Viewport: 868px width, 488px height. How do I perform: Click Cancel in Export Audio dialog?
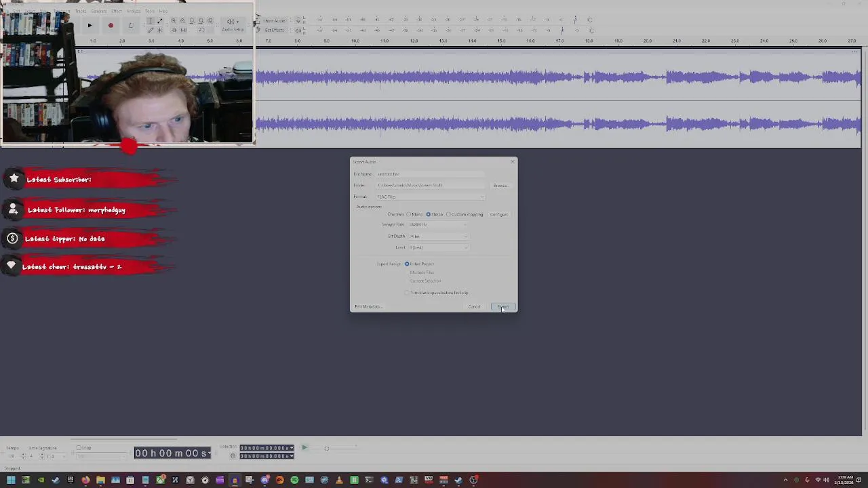click(x=474, y=306)
